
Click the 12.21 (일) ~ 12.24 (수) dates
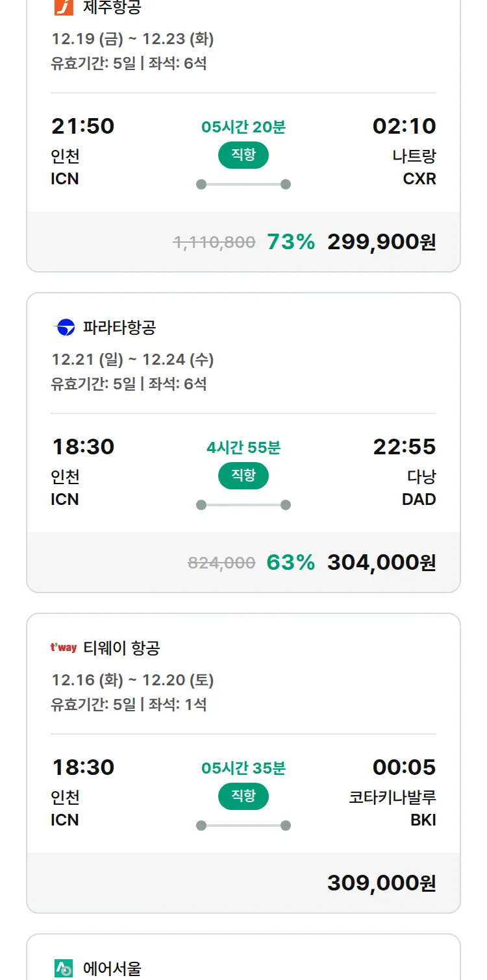[x=132, y=360]
